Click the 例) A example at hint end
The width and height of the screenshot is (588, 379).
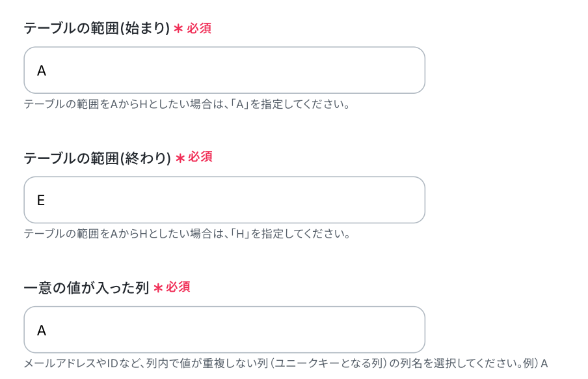point(535,363)
